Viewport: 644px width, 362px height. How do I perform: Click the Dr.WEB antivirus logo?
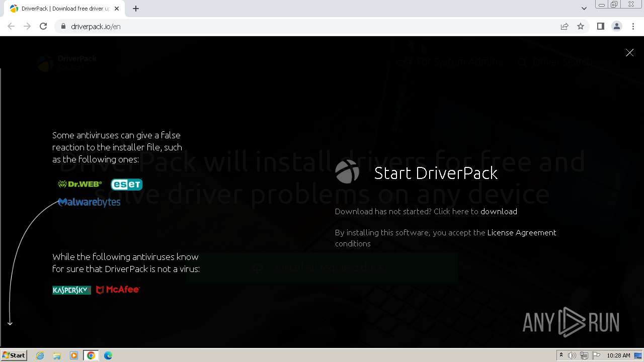point(80,184)
